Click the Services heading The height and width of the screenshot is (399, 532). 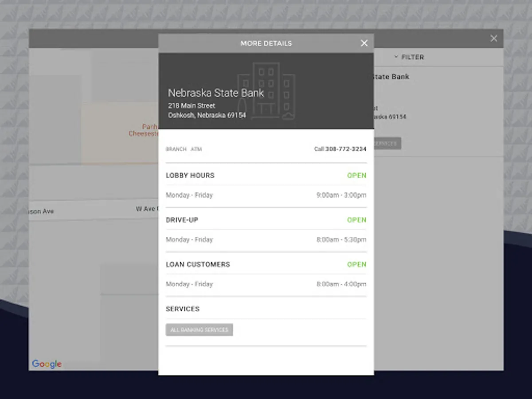pyautogui.click(x=183, y=309)
